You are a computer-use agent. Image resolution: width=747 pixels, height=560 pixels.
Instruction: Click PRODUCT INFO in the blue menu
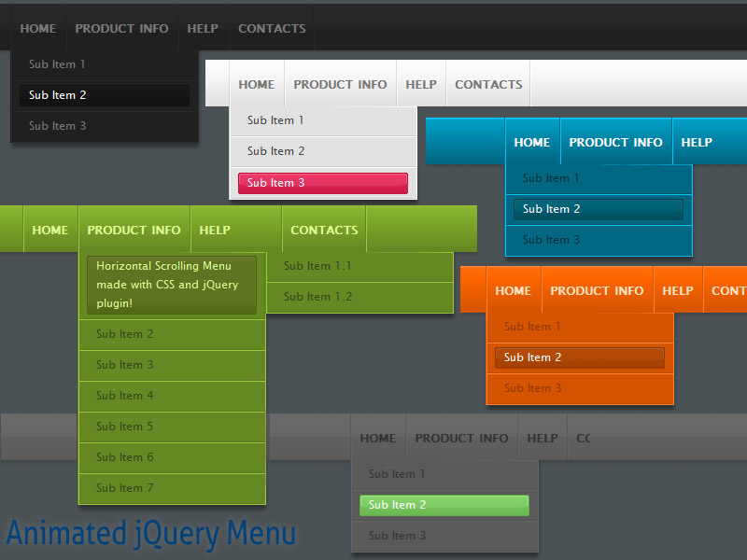point(616,142)
